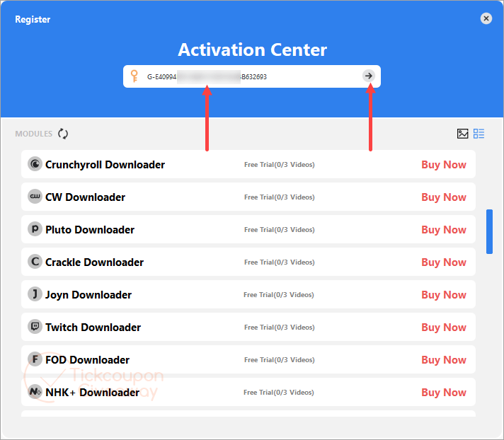Click the license key input field
The width and height of the screenshot is (504, 440).
[252, 76]
